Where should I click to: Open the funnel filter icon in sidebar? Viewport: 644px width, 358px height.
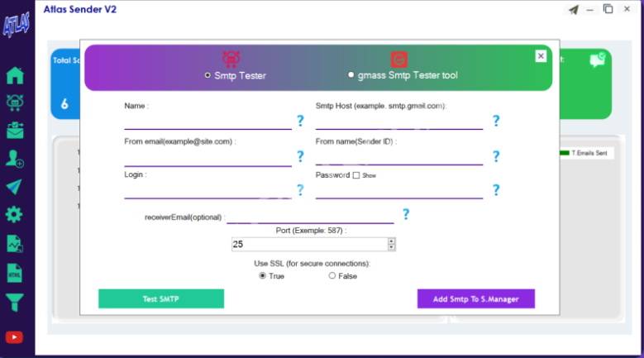15,300
